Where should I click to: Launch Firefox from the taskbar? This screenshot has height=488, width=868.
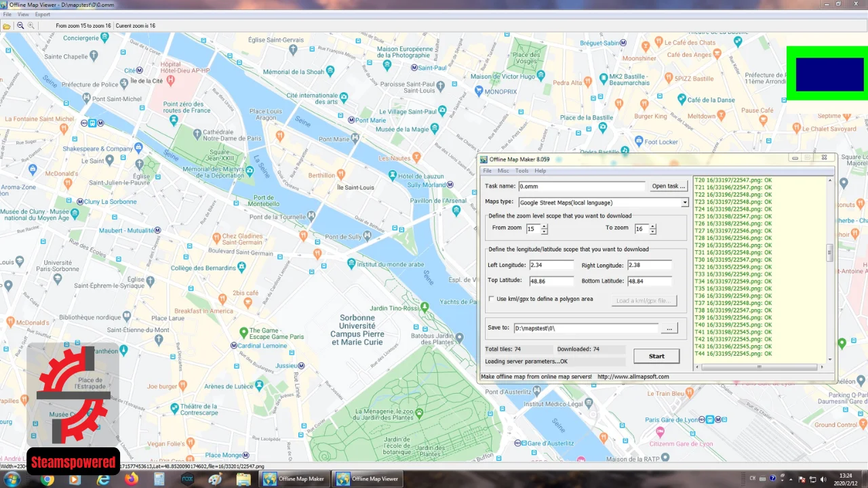pyautogui.click(x=131, y=479)
